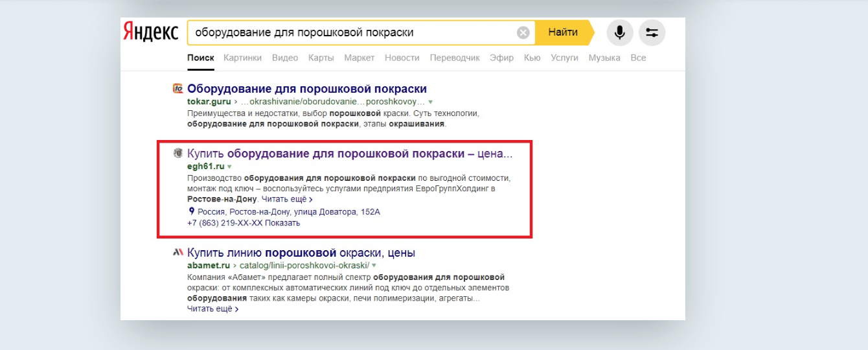Open the result Купить оборудование для порошковой покраски
Image resolution: width=868 pixels, height=350 pixels.
click(x=350, y=154)
